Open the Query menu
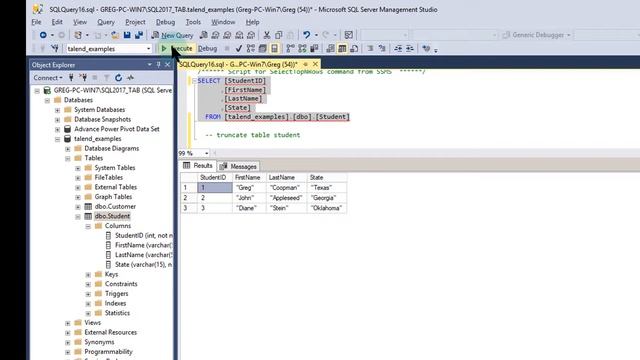This screenshot has height=360, width=640. pyautogui.click(x=106, y=22)
